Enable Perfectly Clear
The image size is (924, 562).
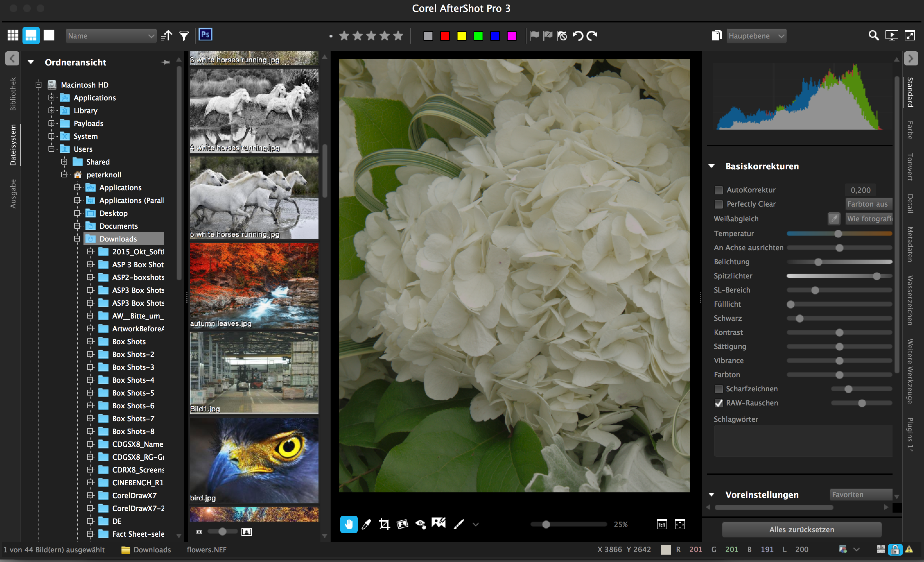click(x=719, y=204)
